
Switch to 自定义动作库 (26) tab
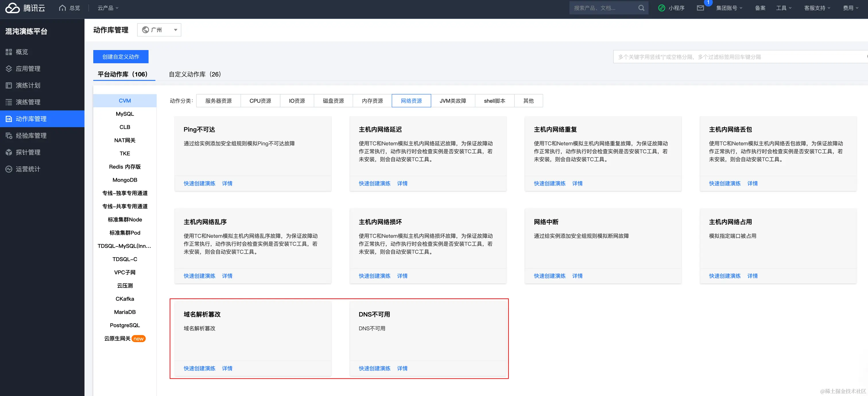pyautogui.click(x=195, y=74)
